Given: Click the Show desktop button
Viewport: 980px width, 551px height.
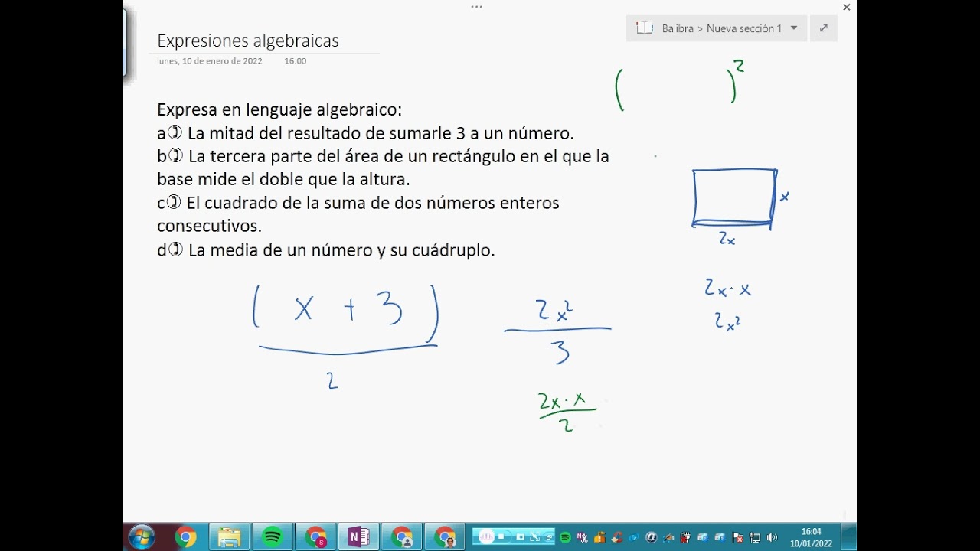Looking at the screenshot, I should click(x=848, y=537).
